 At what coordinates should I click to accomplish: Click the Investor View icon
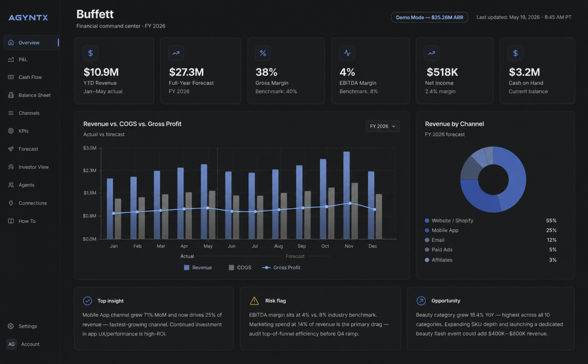click(x=11, y=167)
